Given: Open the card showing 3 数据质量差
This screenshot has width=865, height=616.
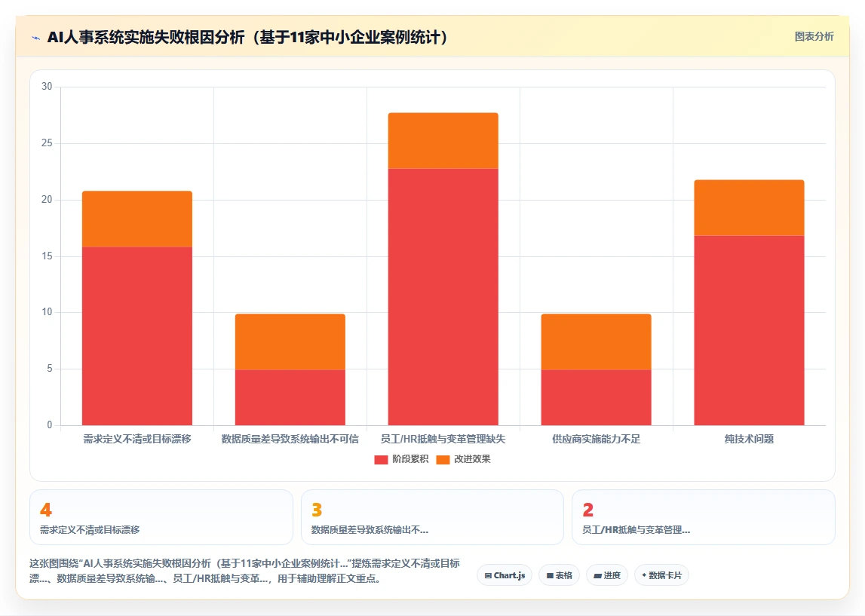Looking at the screenshot, I should [x=432, y=517].
